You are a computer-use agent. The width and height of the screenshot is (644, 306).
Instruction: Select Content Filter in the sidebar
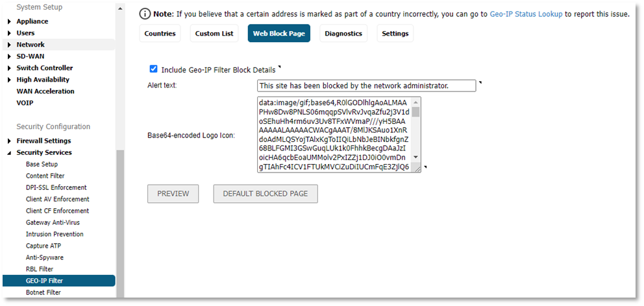tap(45, 176)
